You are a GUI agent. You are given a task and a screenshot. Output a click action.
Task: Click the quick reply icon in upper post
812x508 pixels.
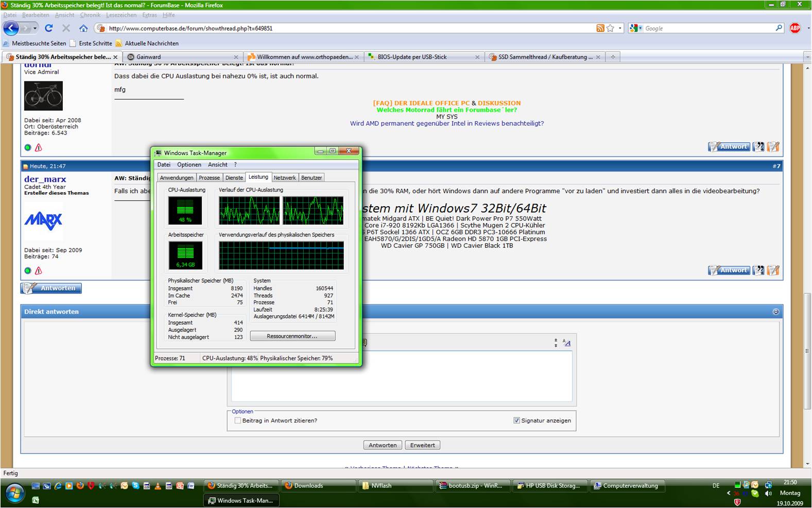click(773, 147)
